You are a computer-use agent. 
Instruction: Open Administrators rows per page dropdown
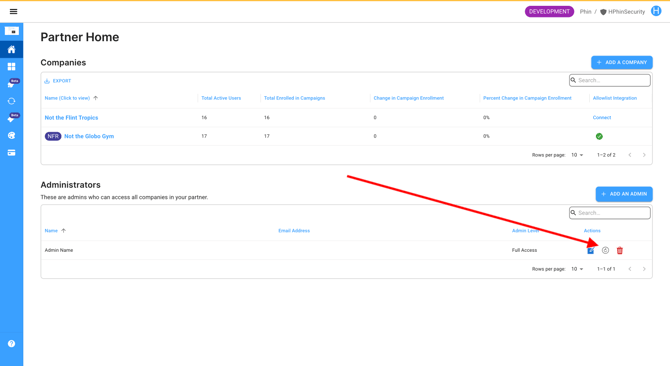click(577, 269)
